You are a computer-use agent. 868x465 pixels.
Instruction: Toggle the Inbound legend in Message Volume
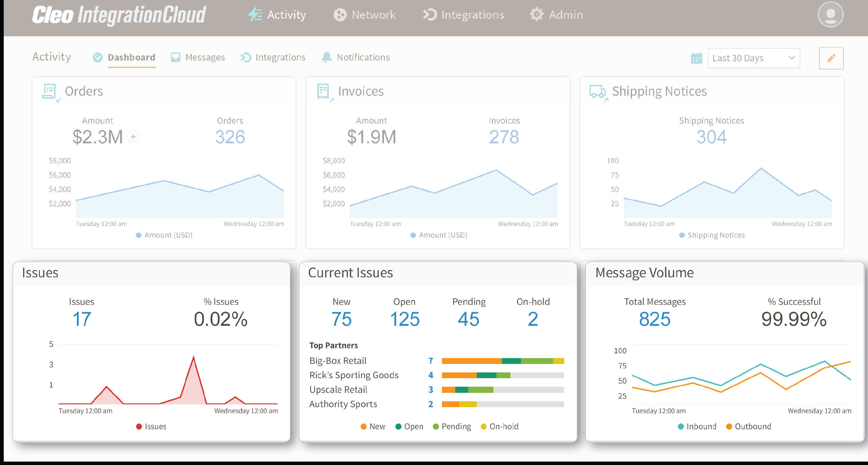697,426
